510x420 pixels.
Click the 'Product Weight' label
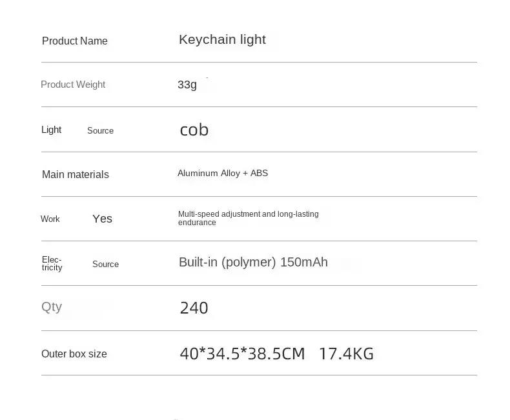(x=73, y=85)
